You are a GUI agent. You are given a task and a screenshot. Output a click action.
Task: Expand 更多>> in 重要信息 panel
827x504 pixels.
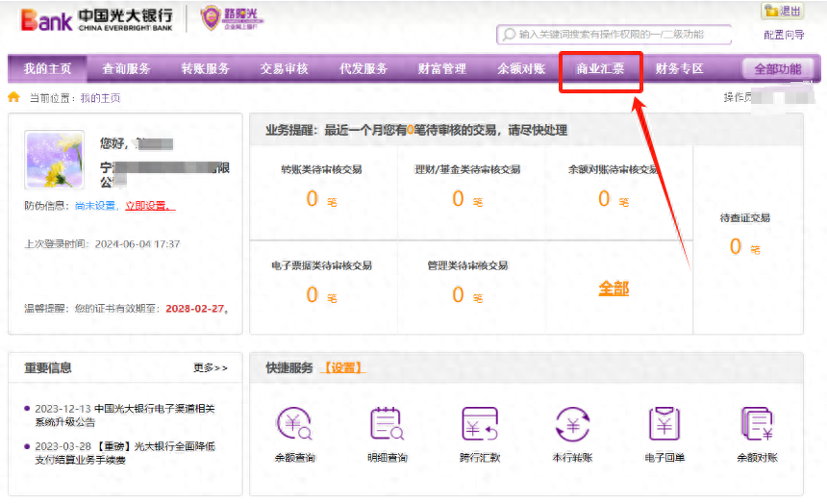(x=211, y=367)
